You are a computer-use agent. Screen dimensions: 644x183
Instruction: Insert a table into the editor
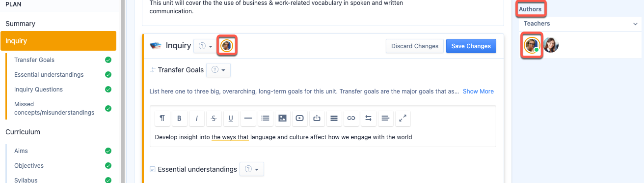point(334,118)
